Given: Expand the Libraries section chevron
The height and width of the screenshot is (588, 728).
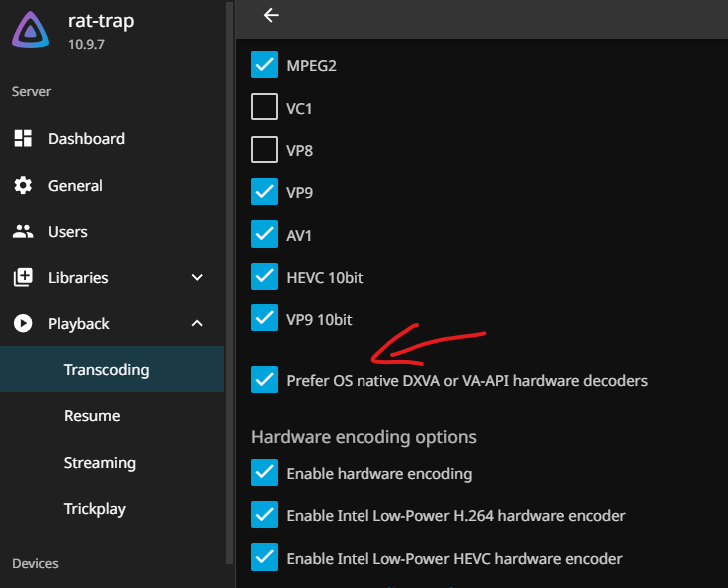Looking at the screenshot, I should [x=197, y=277].
